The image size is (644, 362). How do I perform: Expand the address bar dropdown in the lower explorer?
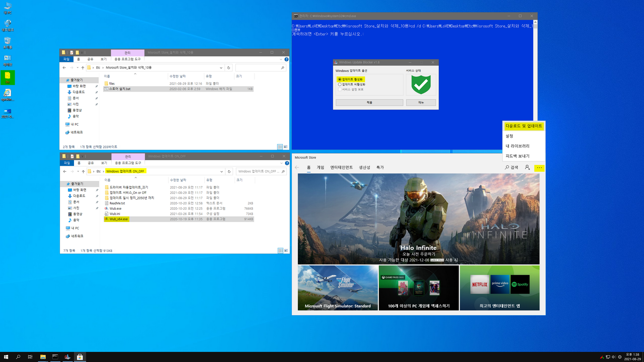click(x=221, y=171)
